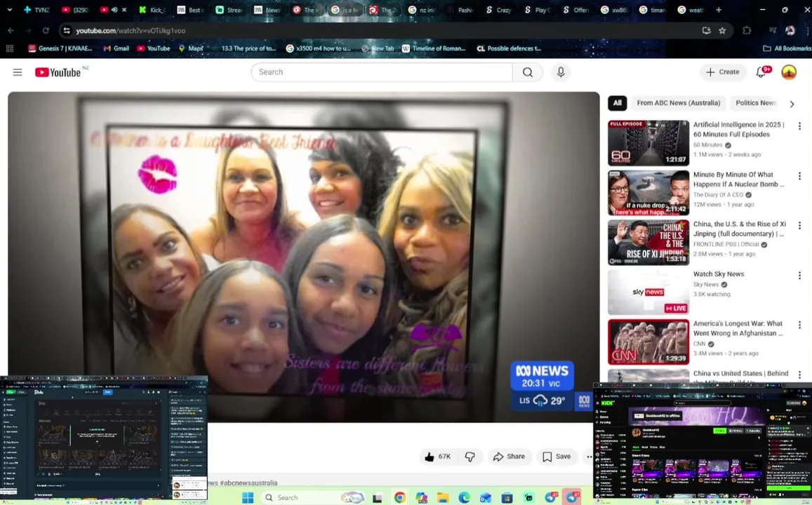Open the YouTube account avatar menu
The image size is (812, 505).
788,72
